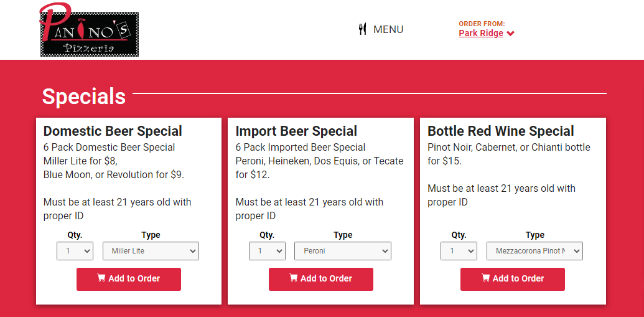This screenshot has width=644, height=317.
Task: Expand the Mezzacorona Pinot type dropdown
Action: tap(534, 251)
